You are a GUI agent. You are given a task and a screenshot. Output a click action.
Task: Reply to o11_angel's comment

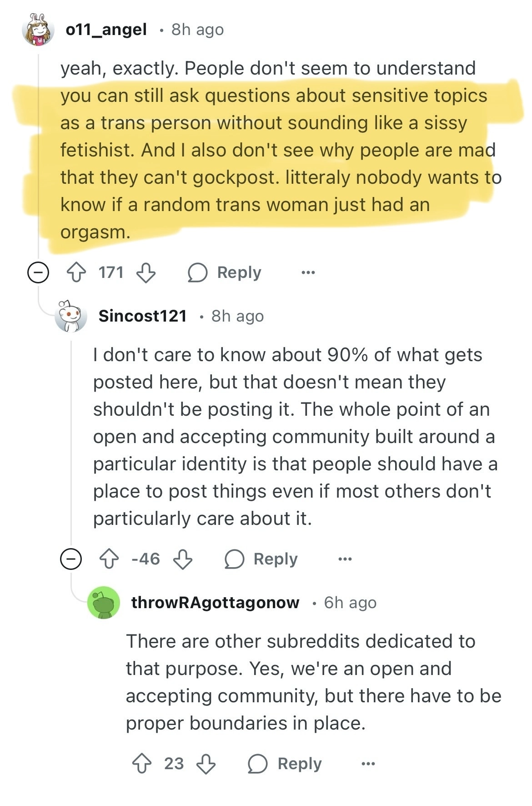pos(226,273)
